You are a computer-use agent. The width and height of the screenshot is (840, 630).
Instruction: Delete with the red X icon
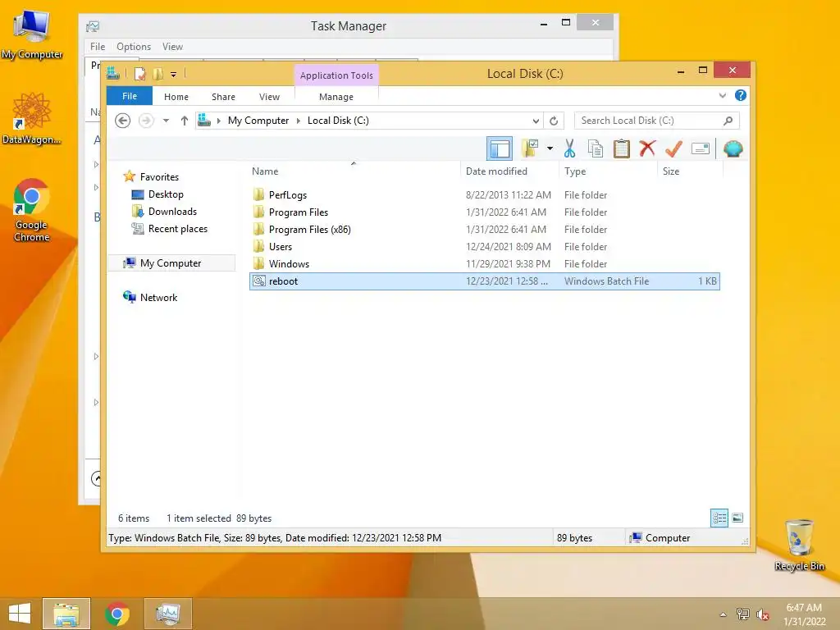pyautogui.click(x=647, y=148)
